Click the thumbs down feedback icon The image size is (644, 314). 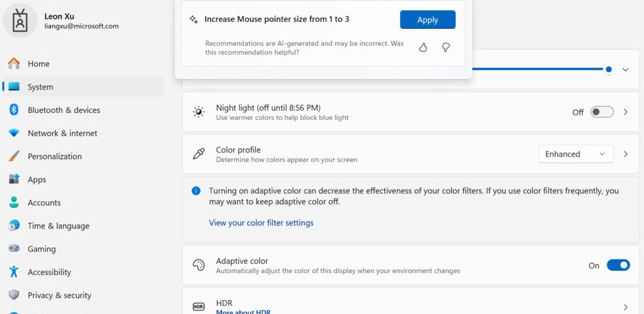coord(446,47)
